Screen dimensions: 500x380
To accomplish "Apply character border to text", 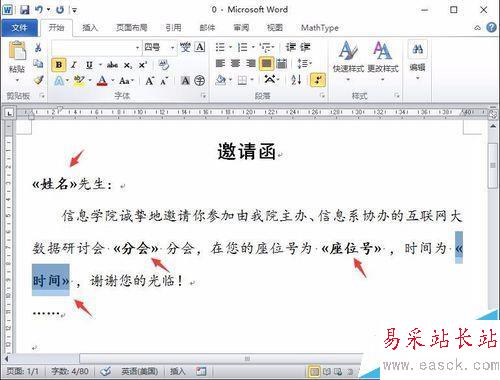I will [200, 47].
